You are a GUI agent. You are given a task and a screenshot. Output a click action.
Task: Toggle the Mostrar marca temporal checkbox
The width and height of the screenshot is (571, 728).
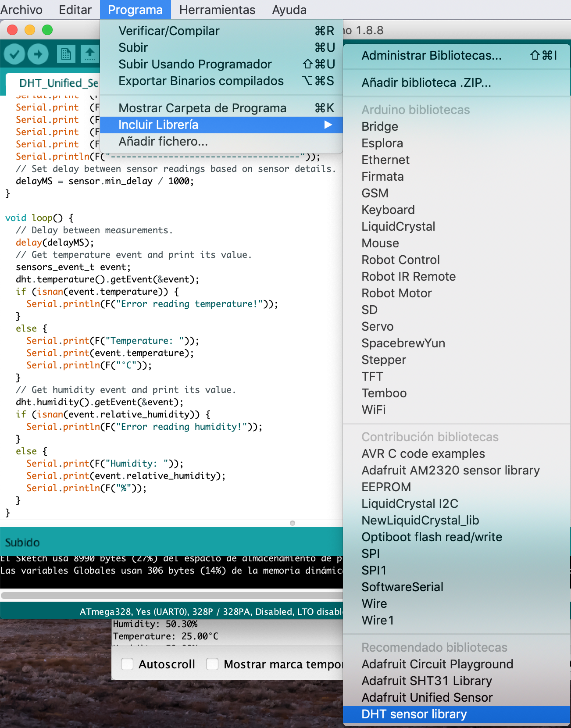pos(212,664)
